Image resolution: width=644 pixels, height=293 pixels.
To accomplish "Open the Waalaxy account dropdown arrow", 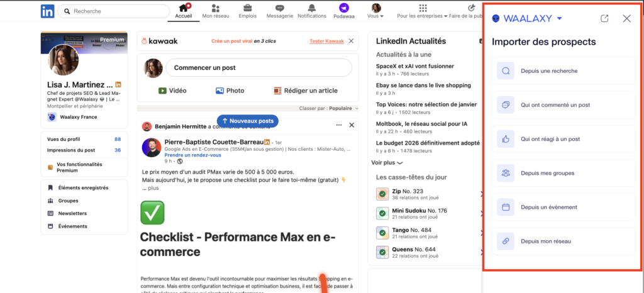I will (559, 18).
